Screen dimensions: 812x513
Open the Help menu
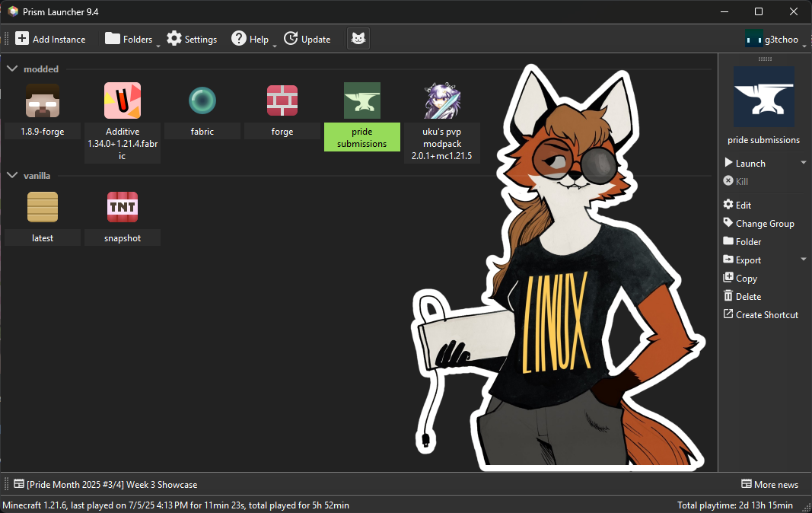[250, 39]
